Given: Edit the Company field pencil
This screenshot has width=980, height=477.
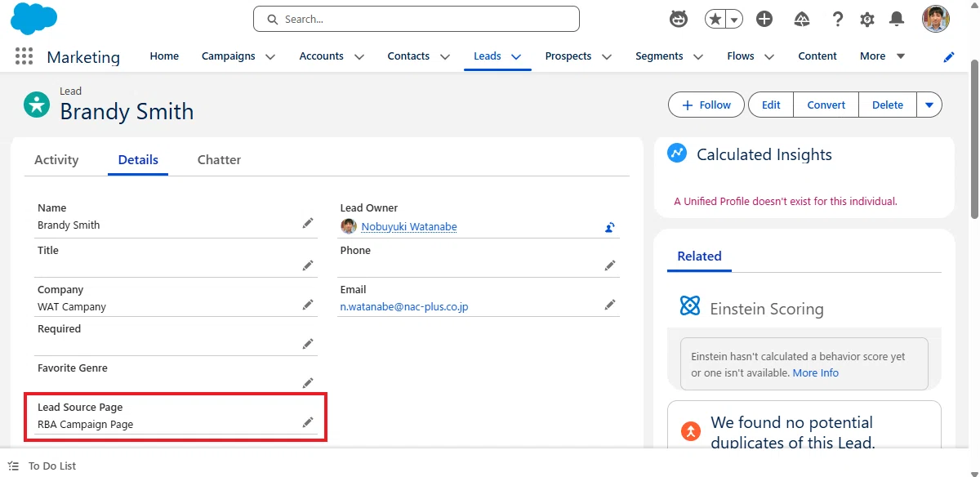Looking at the screenshot, I should [308, 304].
